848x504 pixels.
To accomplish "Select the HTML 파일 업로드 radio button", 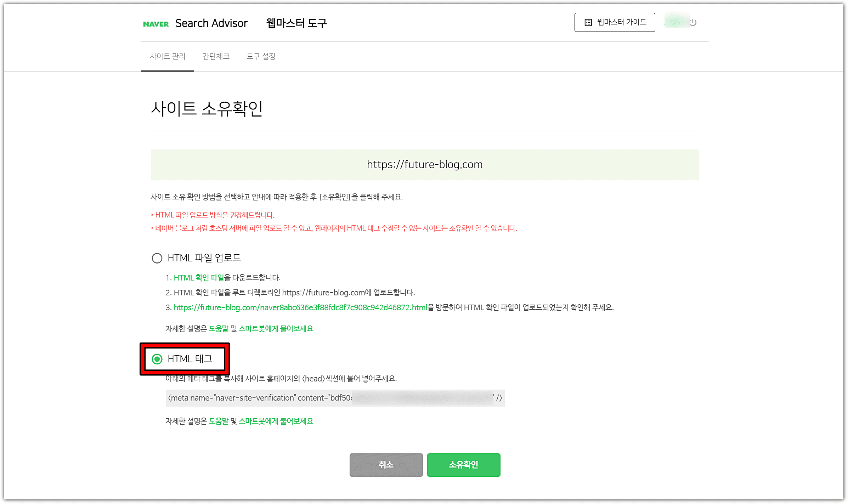I will 157,258.
